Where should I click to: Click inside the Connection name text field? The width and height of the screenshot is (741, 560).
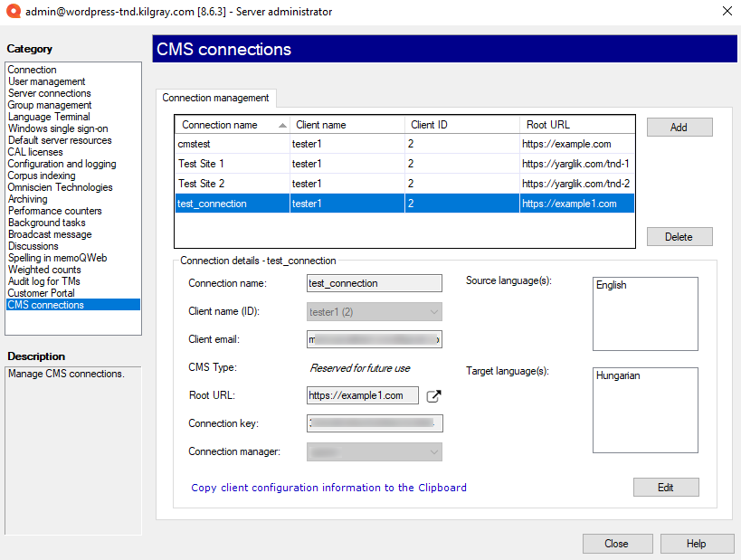[x=374, y=283]
